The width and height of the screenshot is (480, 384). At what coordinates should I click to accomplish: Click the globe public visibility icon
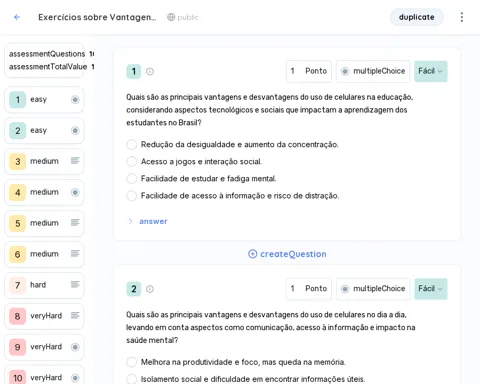tap(171, 17)
